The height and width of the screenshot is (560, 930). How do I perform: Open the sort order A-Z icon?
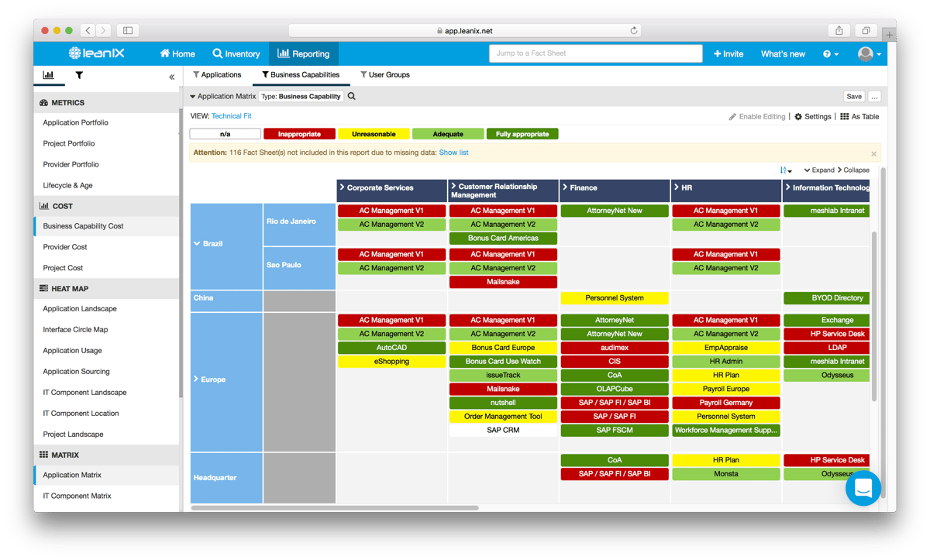784,170
